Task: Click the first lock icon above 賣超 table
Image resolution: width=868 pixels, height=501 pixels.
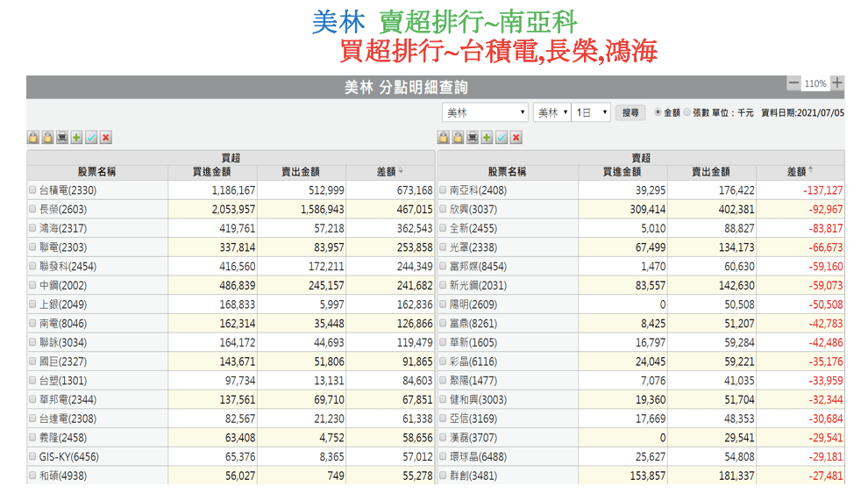Action: pos(444,138)
